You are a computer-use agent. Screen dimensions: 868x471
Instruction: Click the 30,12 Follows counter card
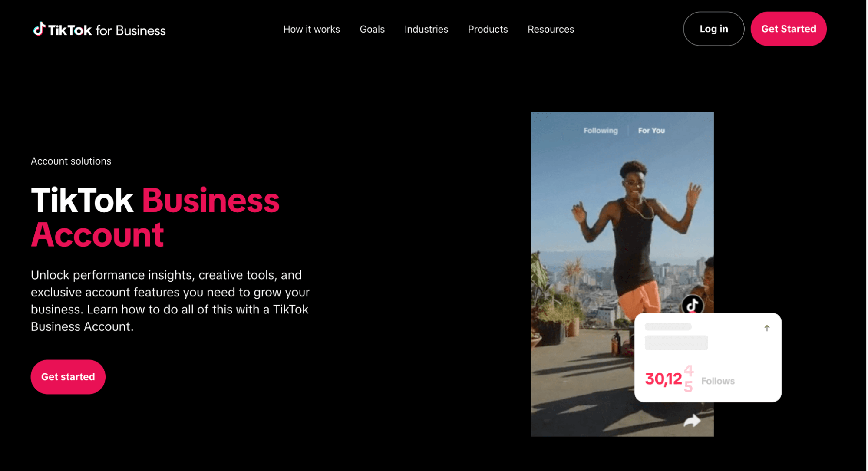tap(709, 358)
